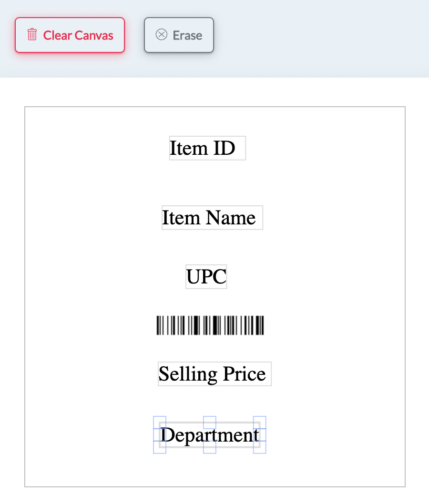Click the Department text element

tap(210, 435)
